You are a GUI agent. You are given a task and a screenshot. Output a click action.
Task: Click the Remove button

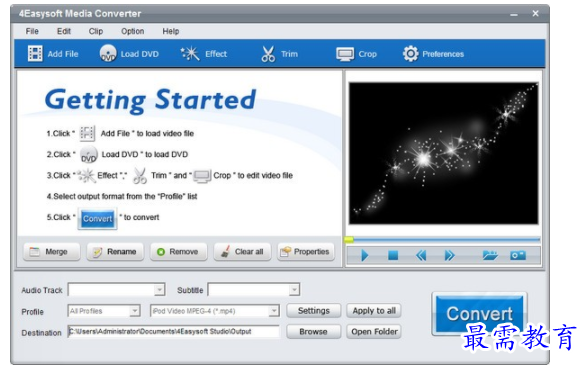(x=179, y=252)
